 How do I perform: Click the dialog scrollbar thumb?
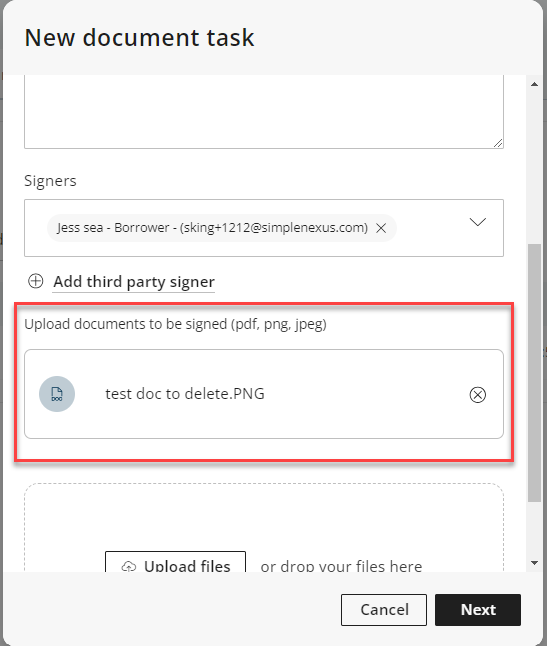pyautogui.click(x=535, y=373)
